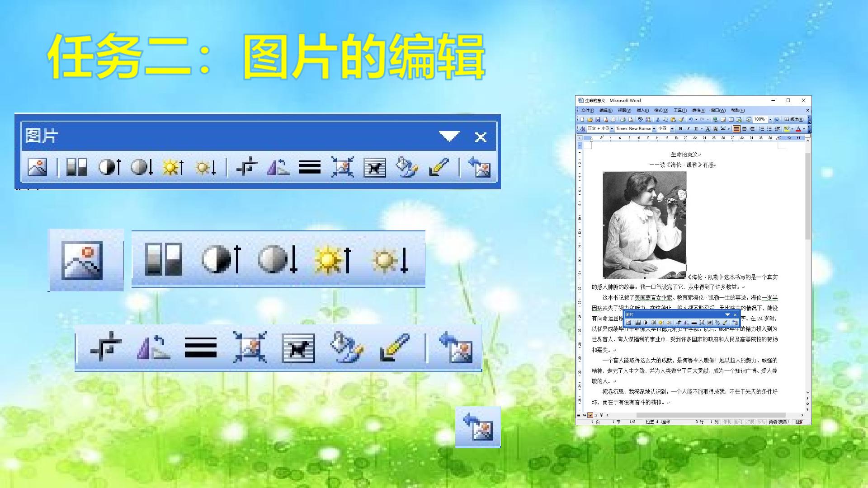The image size is (868, 488).
Task: Click Insert Picture icon in large titled 图片 toolbar
Action: coord(37,167)
